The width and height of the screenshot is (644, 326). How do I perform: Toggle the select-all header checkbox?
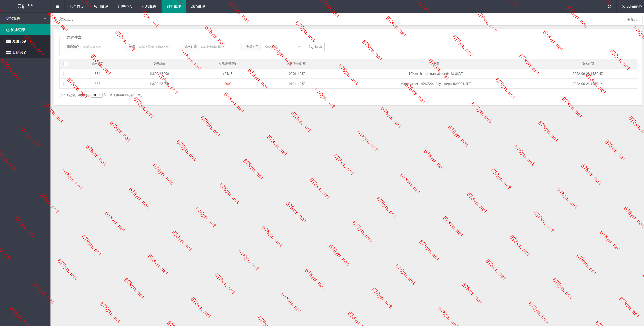(66, 64)
